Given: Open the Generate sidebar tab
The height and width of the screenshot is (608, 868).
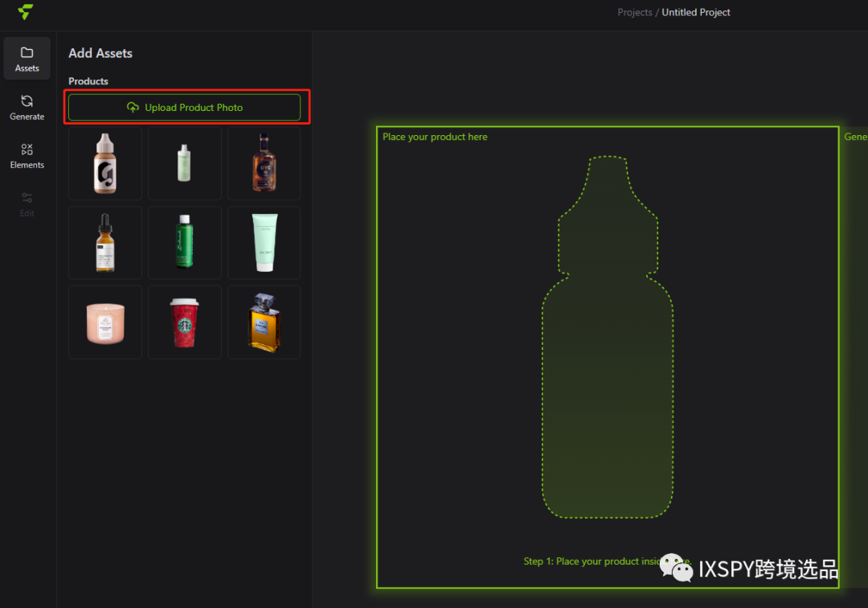Looking at the screenshot, I should [27, 108].
